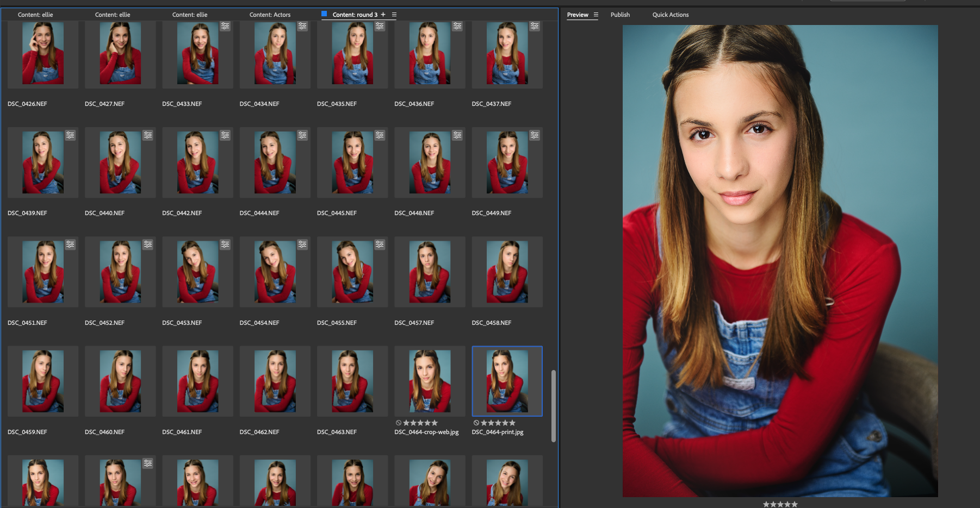The width and height of the screenshot is (980, 508).
Task: Open the Content: round 3 panel menu
Action: [394, 15]
